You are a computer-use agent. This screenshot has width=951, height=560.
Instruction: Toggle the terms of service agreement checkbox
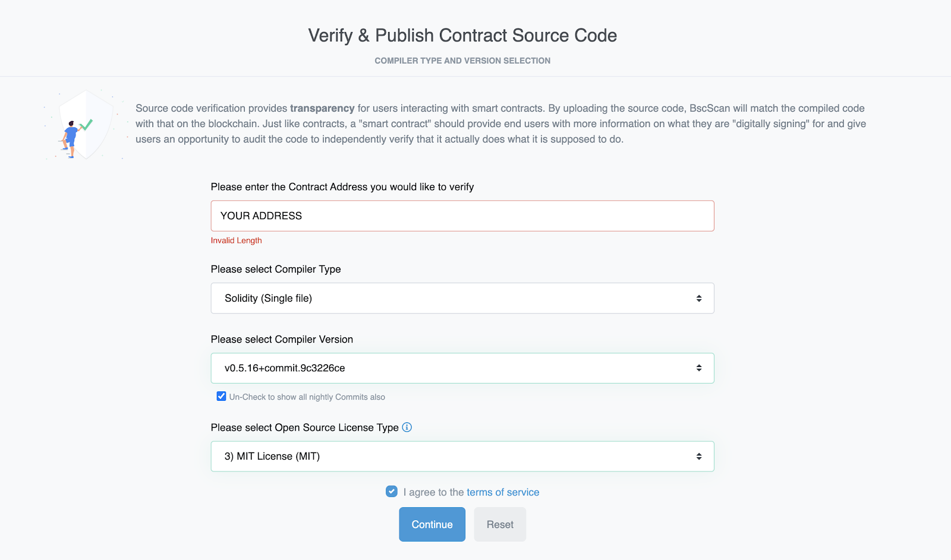(x=392, y=491)
